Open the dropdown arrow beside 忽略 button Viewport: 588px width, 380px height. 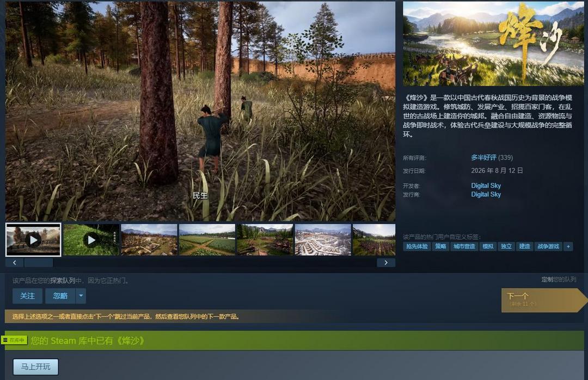point(81,296)
